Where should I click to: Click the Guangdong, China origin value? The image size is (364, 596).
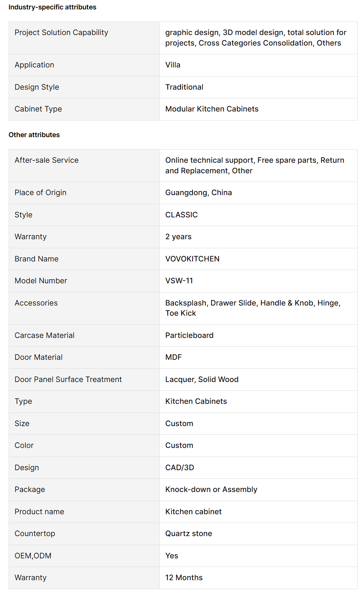point(199,193)
